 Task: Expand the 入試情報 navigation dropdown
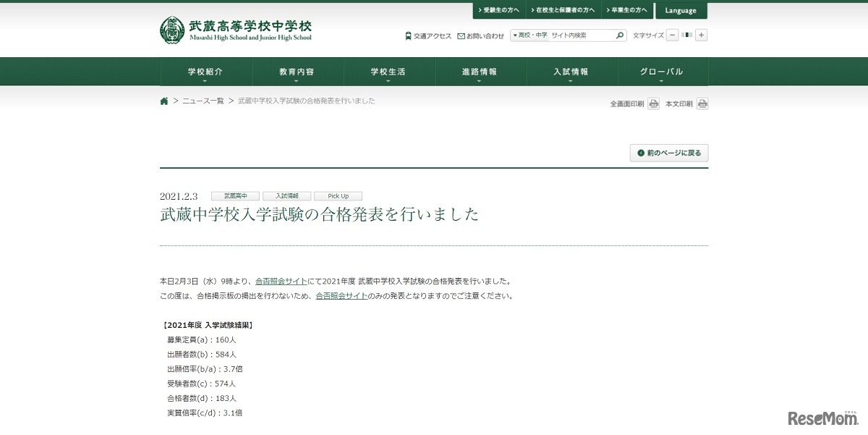pos(572,71)
